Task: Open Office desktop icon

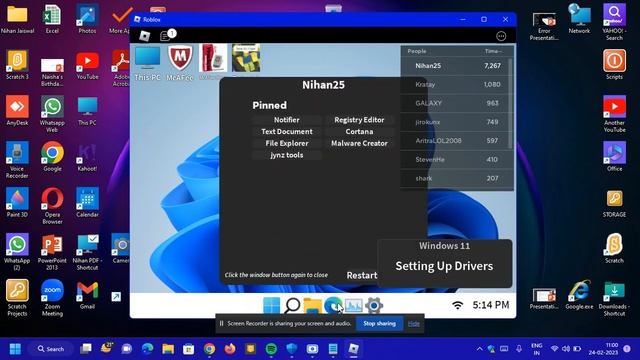Action: click(614, 157)
